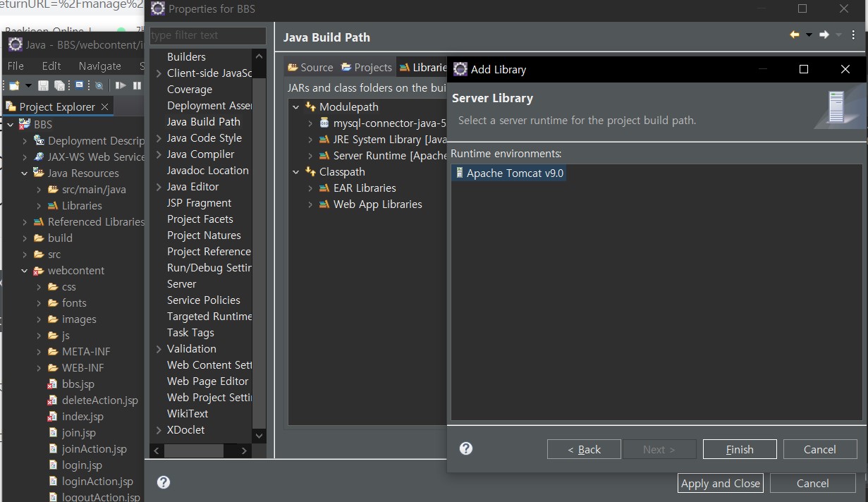Open the File menu in Eclipse

point(16,66)
